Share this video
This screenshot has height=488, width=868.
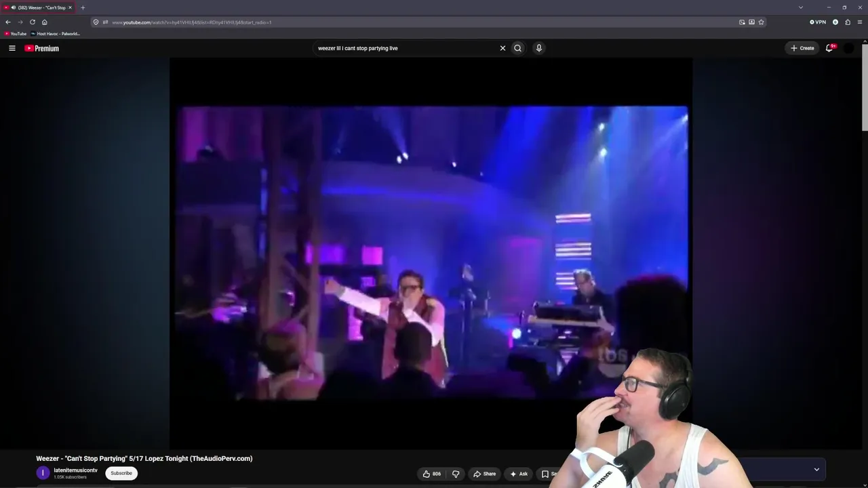(x=485, y=474)
